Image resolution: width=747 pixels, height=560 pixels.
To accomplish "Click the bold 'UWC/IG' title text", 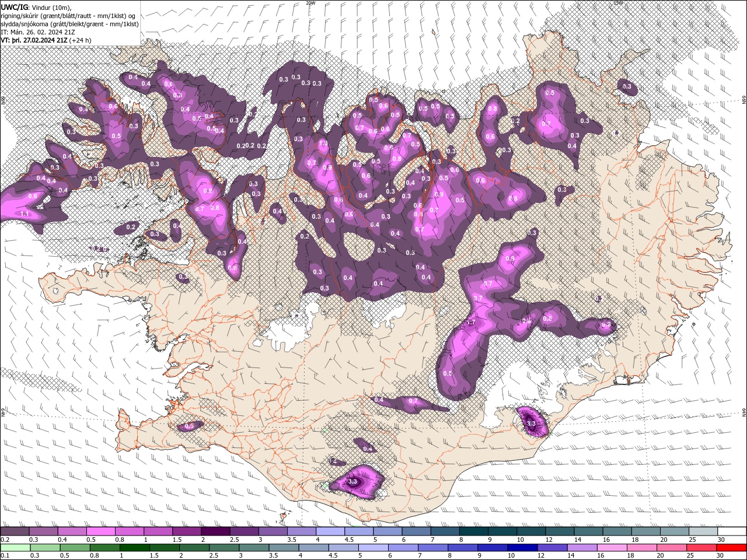I will 15,7.
